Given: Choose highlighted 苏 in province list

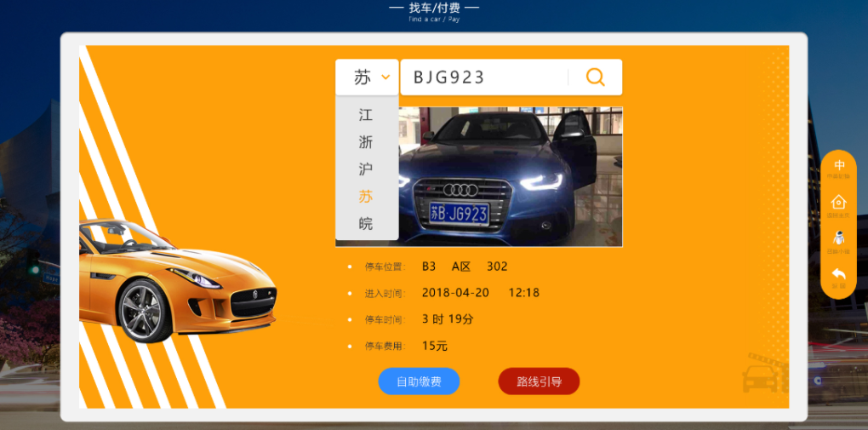Looking at the screenshot, I should (x=365, y=196).
